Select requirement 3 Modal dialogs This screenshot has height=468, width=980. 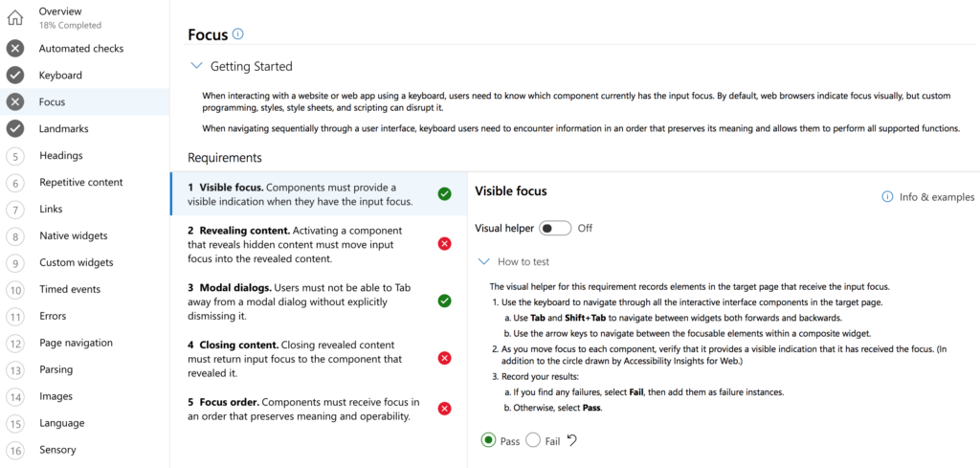[x=319, y=301]
